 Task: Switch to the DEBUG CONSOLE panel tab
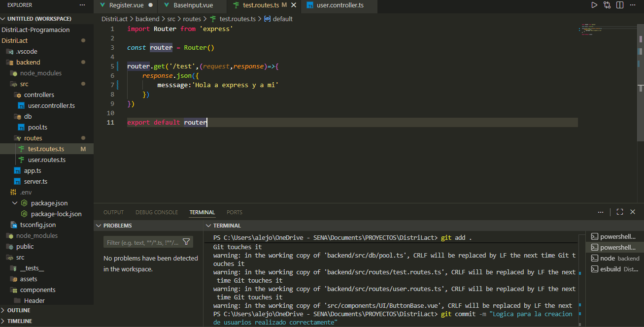(x=157, y=212)
